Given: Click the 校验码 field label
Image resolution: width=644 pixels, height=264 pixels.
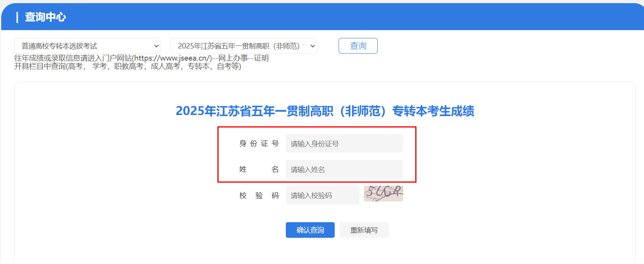Looking at the screenshot, I should coord(259,195).
